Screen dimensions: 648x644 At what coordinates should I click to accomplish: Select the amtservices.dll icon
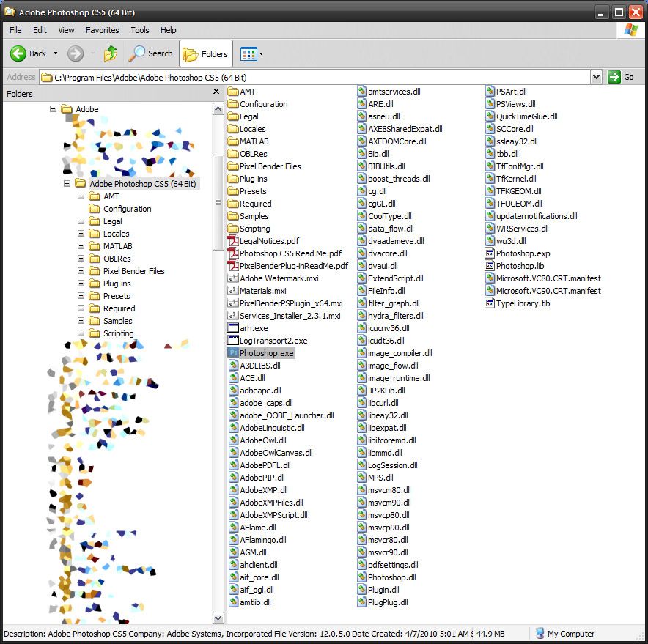point(362,92)
